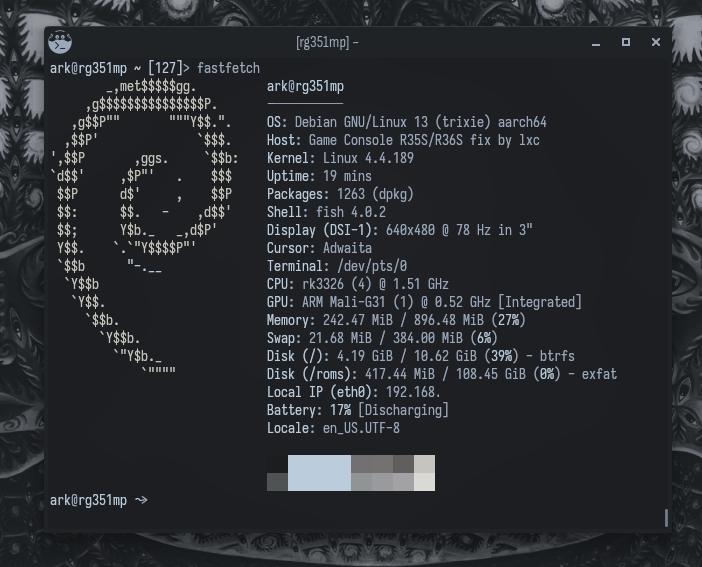Maximize the rg351mp terminal window
The image size is (702, 567).
(x=626, y=42)
